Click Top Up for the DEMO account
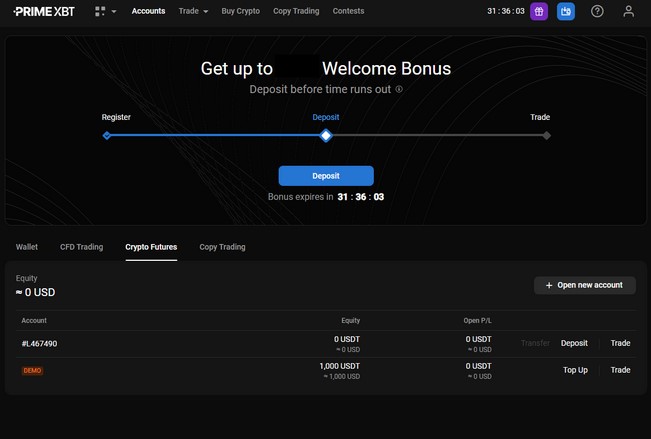The height and width of the screenshot is (439, 651). (x=575, y=370)
